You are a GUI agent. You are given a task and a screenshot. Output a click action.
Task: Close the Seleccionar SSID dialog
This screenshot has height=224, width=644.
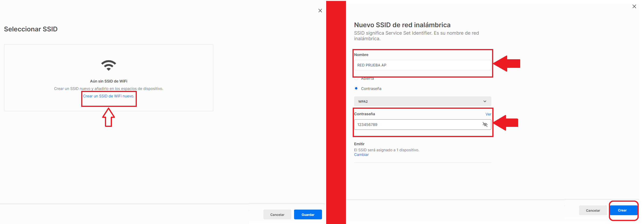click(320, 10)
